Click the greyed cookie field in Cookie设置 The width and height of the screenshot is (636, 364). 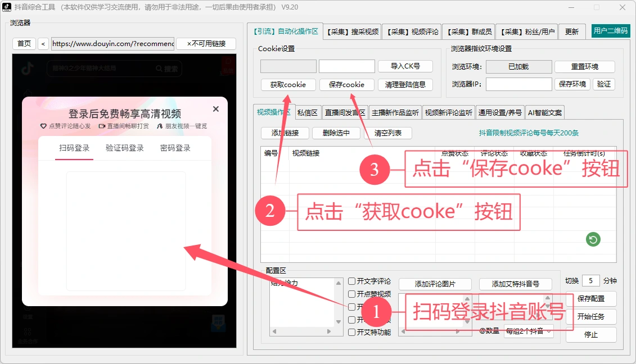[288, 66]
